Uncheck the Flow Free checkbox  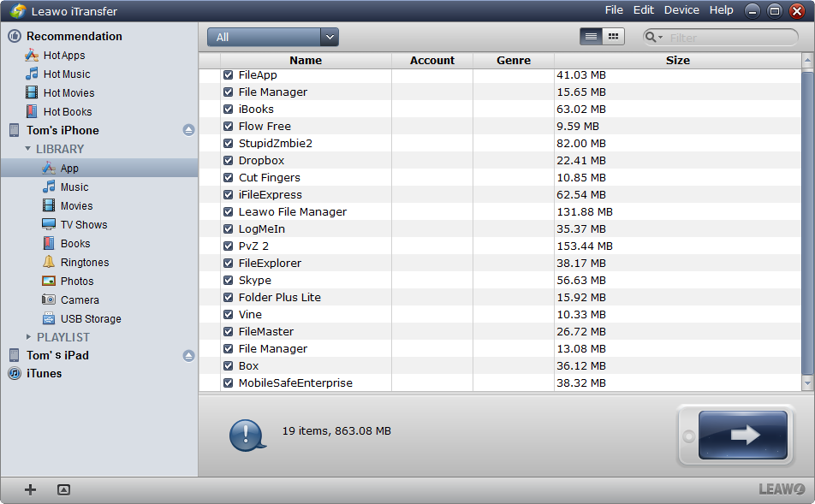click(228, 127)
